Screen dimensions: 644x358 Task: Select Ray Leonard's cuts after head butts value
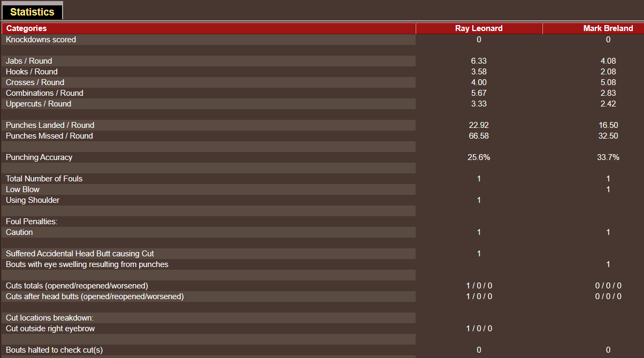coord(479,296)
